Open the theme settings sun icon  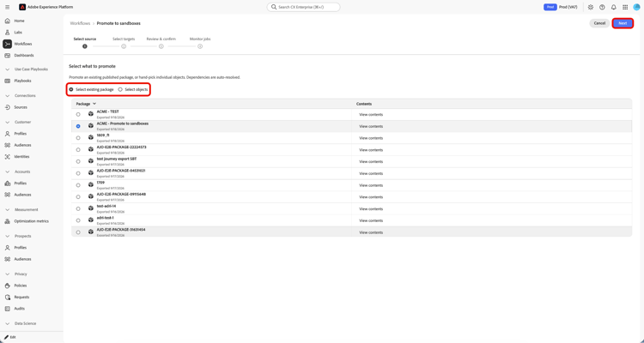click(x=591, y=7)
